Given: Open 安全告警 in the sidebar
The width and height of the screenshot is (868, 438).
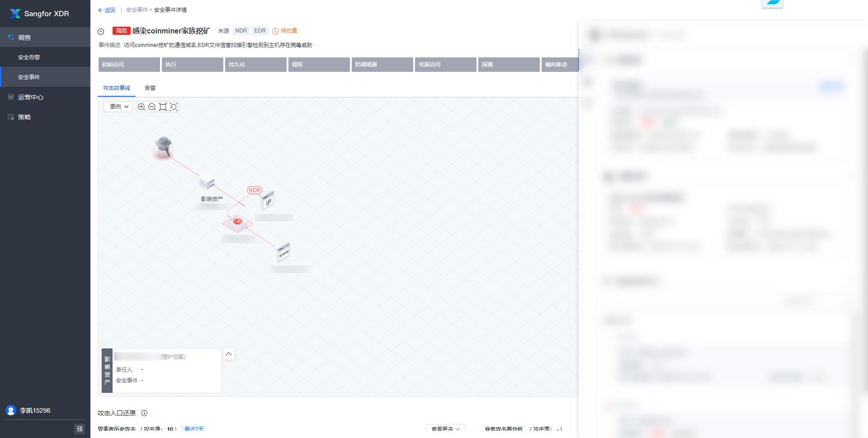Looking at the screenshot, I should (x=29, y=57).
